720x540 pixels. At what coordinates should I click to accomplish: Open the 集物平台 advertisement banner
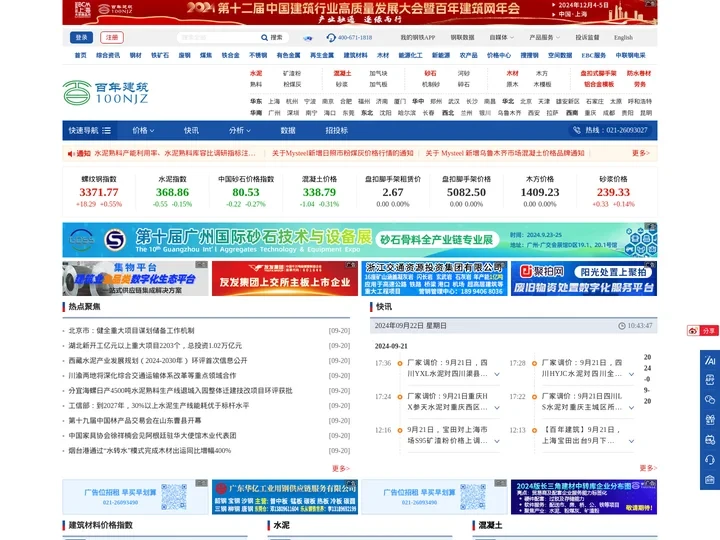(135, 279)
